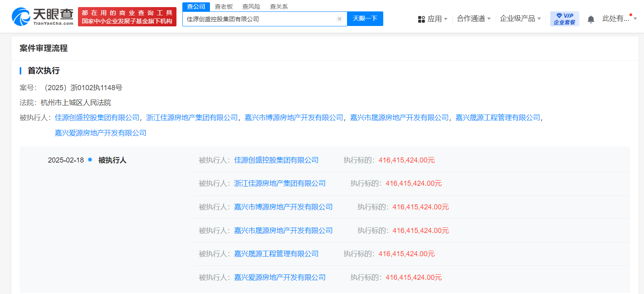Screen dimensions: 644x294
Task: Open 浙江佳源房地产集团有限公司 in the header 被执行人 list
Action: click(192, 118)
